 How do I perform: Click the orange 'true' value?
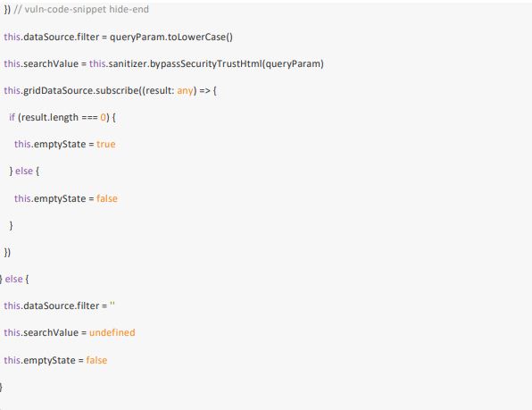[x=106, y=144]
